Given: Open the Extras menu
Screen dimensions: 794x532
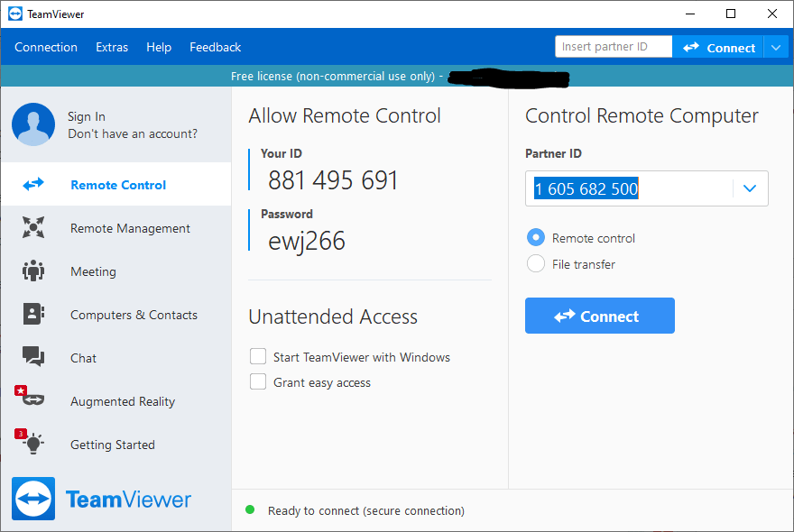Looking at the screenshot, I should (x=112, y=47).
